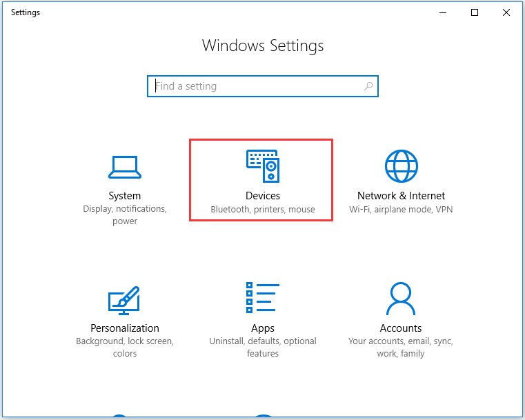Select the Personalization category label
Viewport: 525px width, 420px height.
pyautogui.click(x=125, y=328)
